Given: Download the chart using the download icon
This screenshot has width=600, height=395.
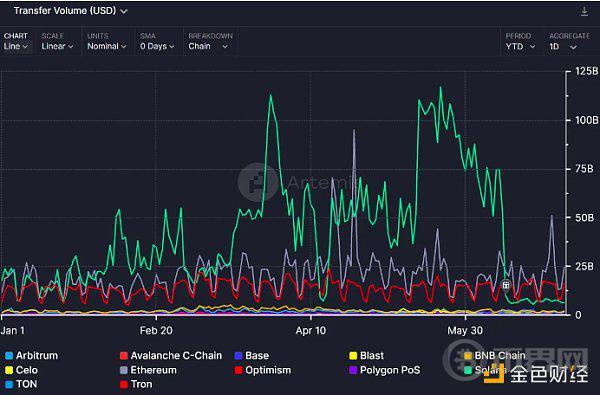Looking at the screenshot, I should tap(584, 11).
